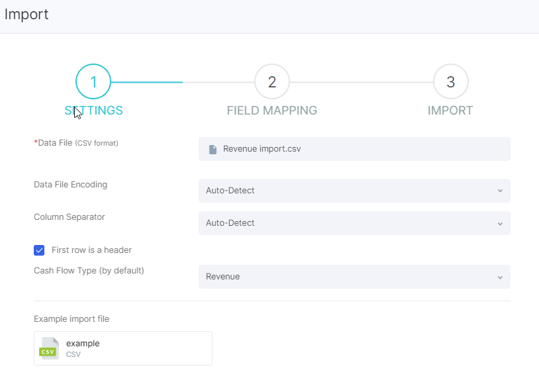Open the Data File Encoding dropdown
The width and height of the screenshot is (539, 392).
pyautogui.click(x=354, y=191)
